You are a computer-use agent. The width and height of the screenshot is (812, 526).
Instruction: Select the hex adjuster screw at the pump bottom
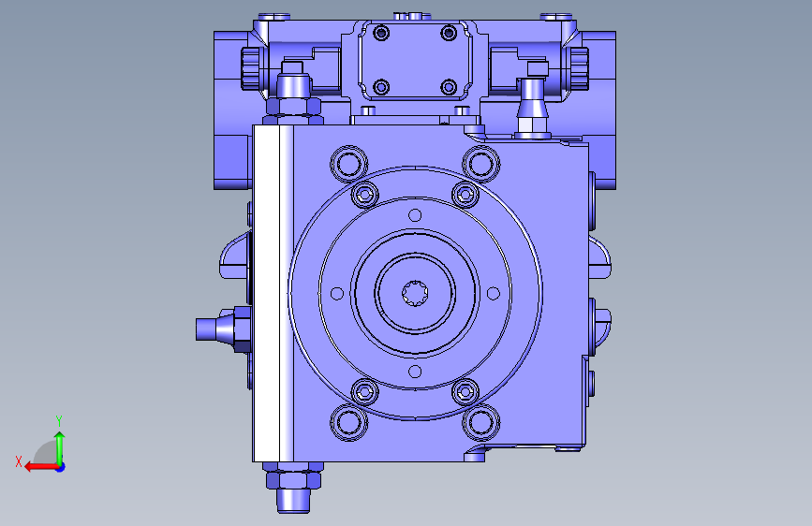tap(294, 487)
